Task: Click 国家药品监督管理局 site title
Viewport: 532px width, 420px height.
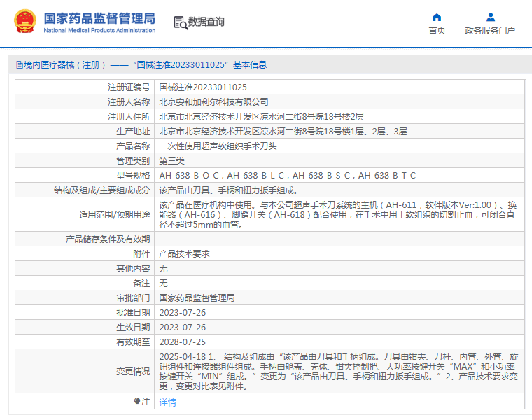Action: pyautogui.click(x=99, y=18)
